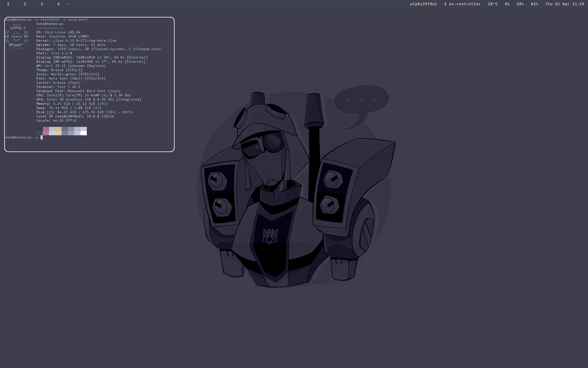The width and height of the screenshot is (588, 368).
Task: Click the Disk (/): 84.21 GiB line
Action: (x=85, y=112)
